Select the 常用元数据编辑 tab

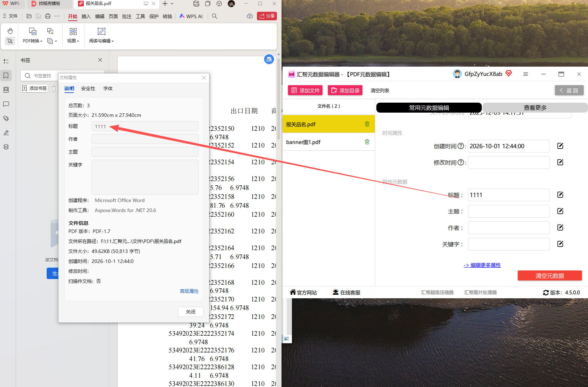click(429, 108)
